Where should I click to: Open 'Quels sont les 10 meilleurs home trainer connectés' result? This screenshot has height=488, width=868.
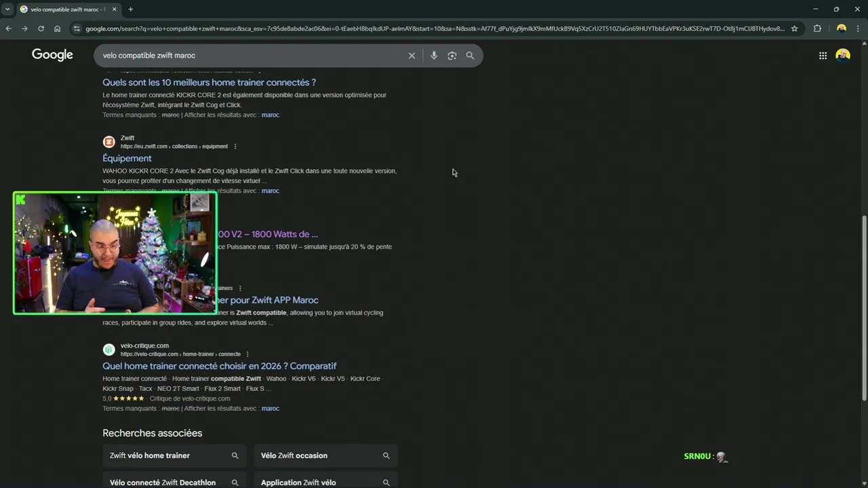(x=209, y=83)
